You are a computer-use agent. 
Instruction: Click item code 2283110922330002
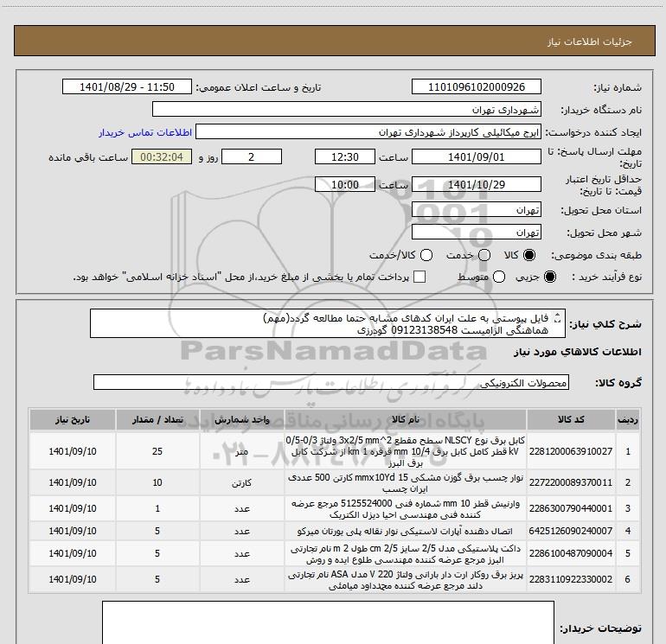(x=571, y=579)
